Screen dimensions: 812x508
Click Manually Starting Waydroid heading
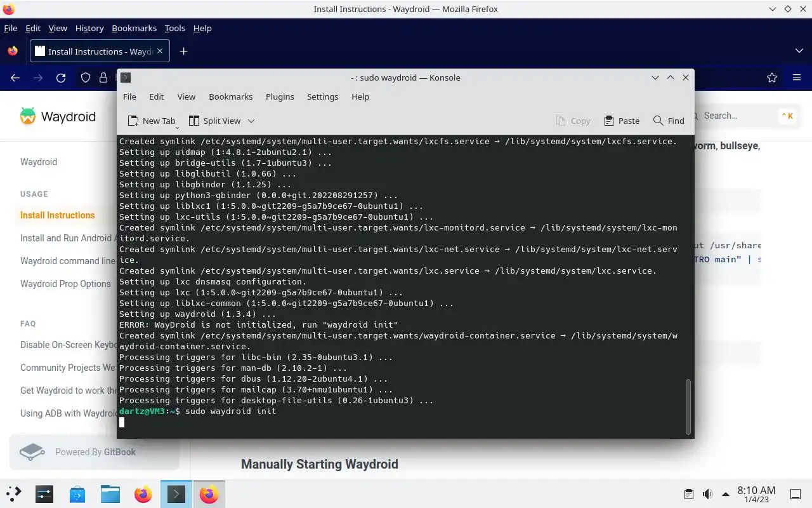pyautogui.click(x=320, y=464)
